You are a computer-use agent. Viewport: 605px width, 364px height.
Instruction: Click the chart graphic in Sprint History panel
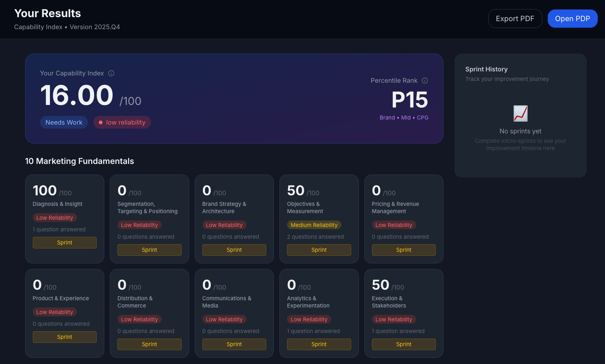tap(520, 113)
